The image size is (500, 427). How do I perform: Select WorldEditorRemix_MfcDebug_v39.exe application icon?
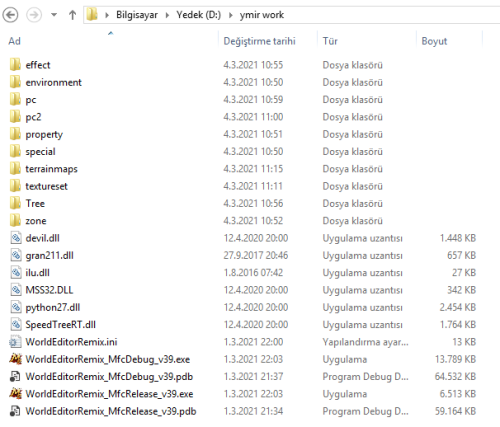point(15,359)
